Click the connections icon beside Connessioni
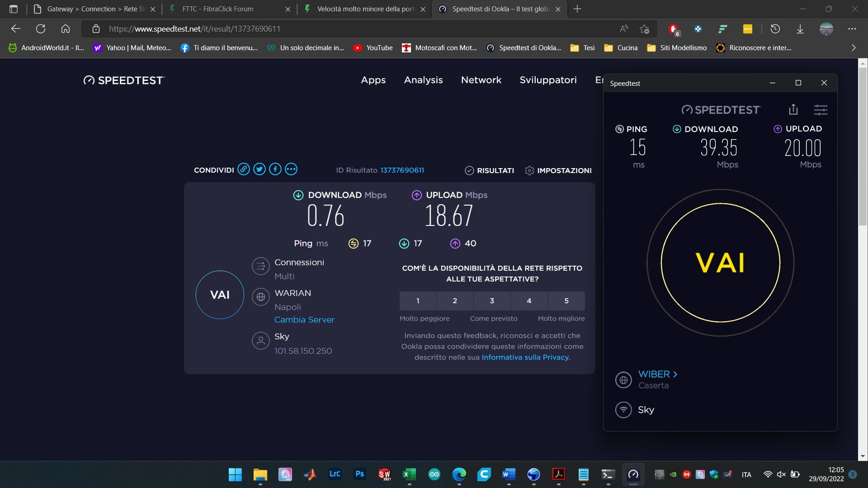Viewport: 868px width, 488px height. [261, 266]
